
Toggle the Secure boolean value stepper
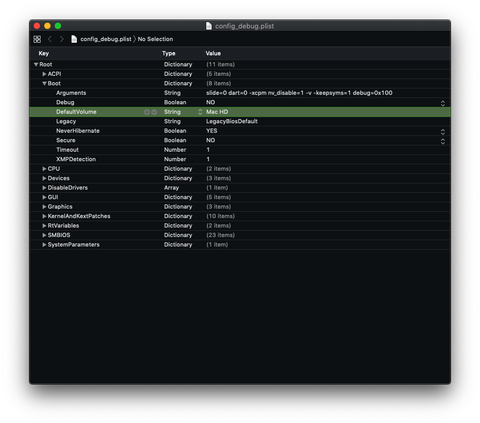tap(443, 141)
